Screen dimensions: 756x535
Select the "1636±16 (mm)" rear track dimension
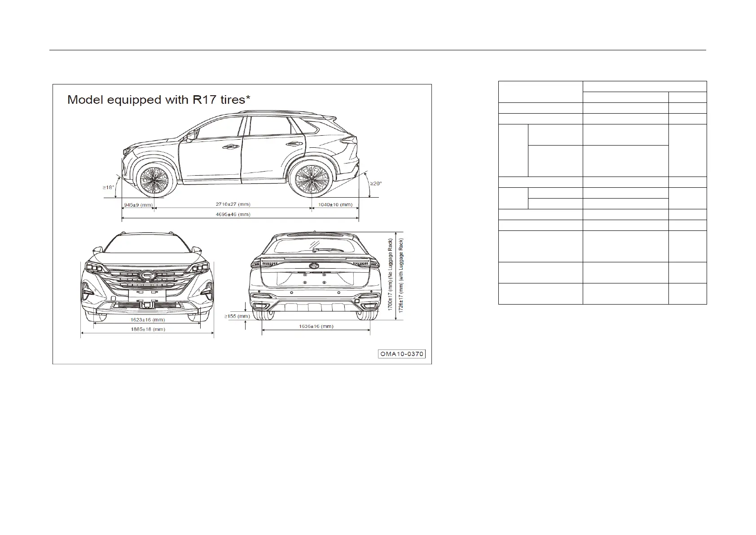pyautogui.click(x=316, y=327)
